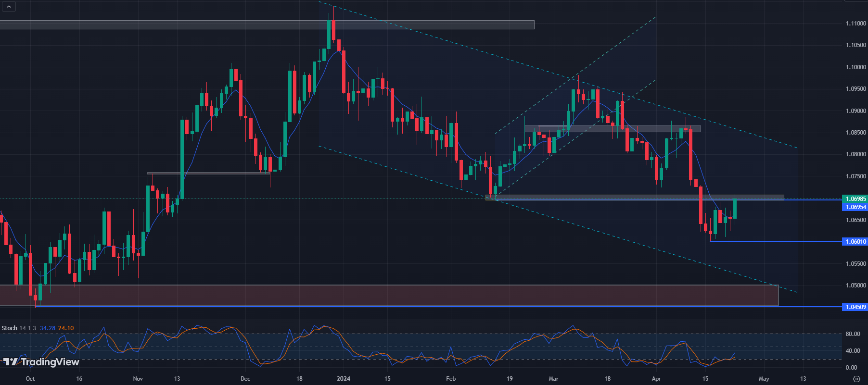Select the 1.06010 horizontal line price label
868x385 pixels.
coord(855,242)
